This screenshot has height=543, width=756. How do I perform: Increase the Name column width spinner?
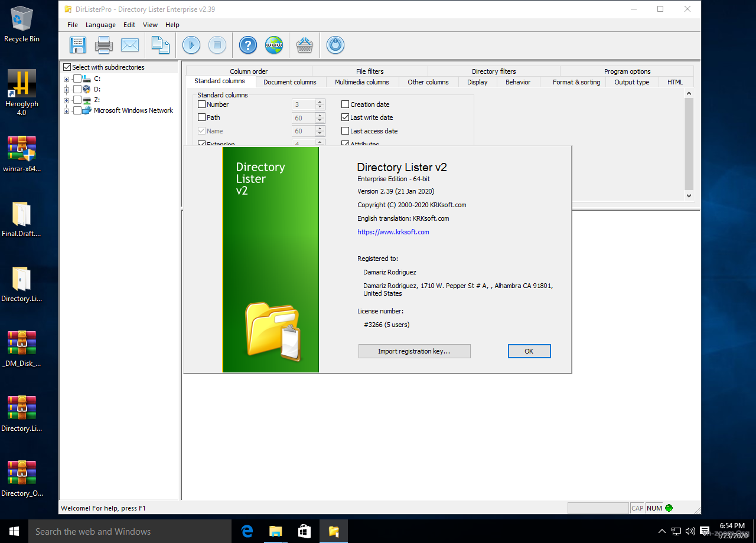(320, 128)
